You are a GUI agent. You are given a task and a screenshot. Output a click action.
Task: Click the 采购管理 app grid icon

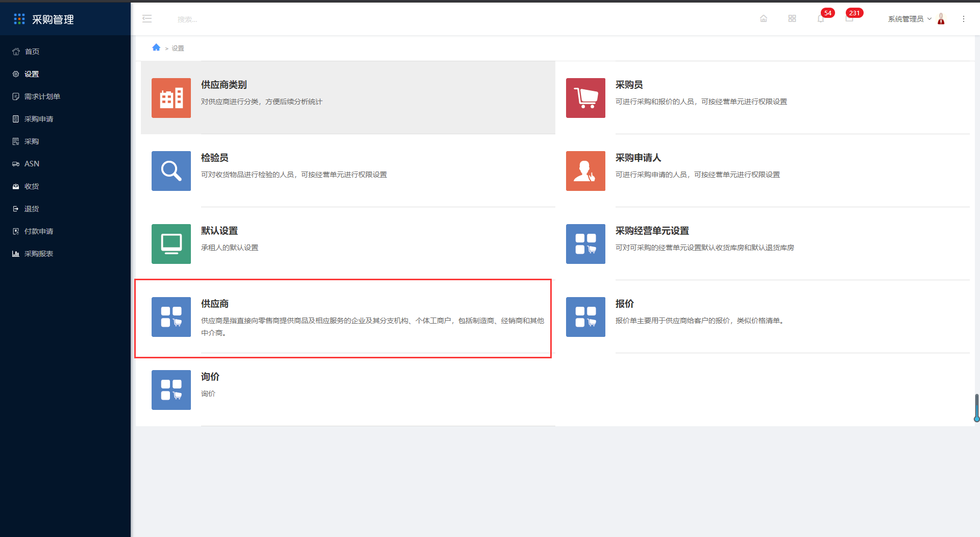tap(19, 19)
